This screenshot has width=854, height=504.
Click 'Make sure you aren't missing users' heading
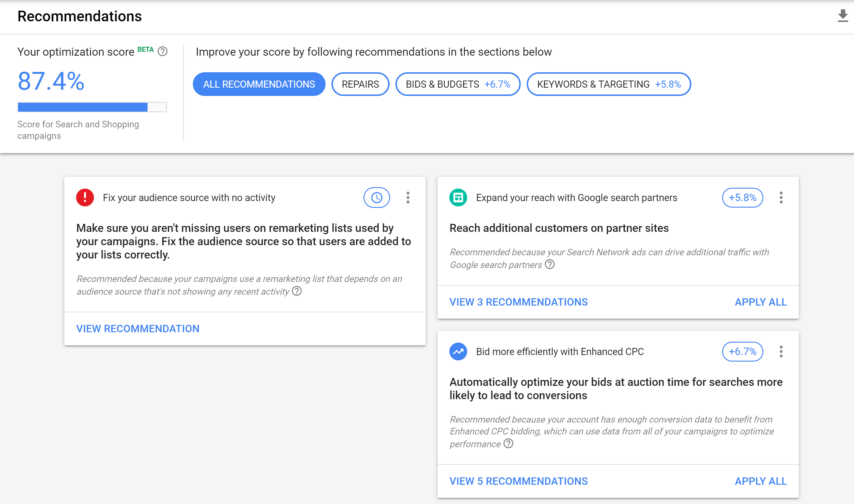coord(243,241)
